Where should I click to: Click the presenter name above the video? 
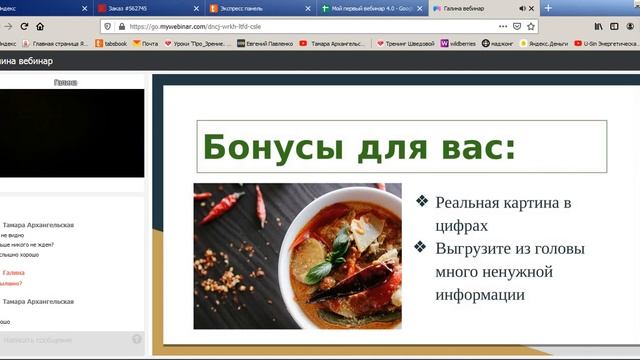[65, 82]
